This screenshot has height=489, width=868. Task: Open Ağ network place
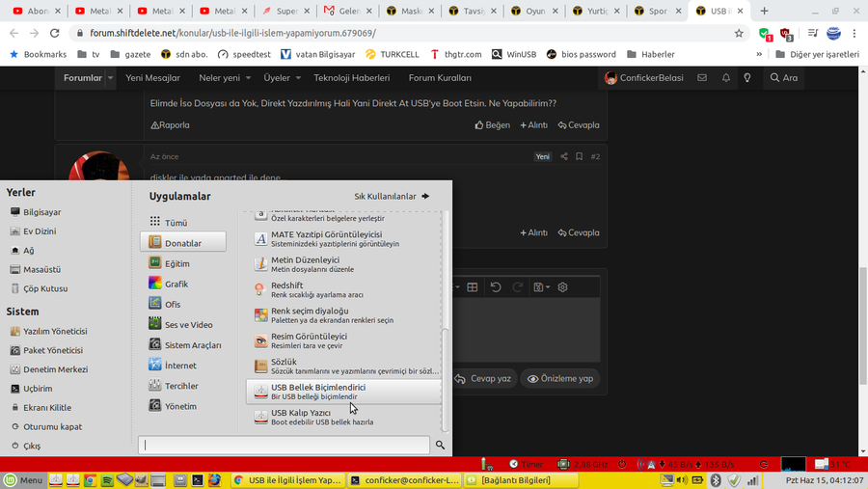[22, 251]
